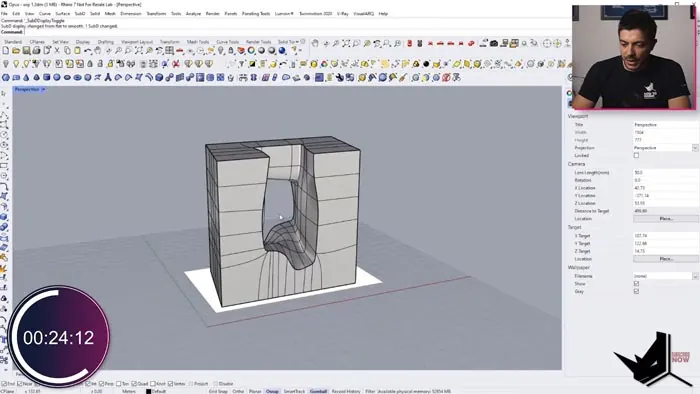Select the cylinder solid icon in third row
Viewport: 700px width, 394px height.
pos(46,77)
